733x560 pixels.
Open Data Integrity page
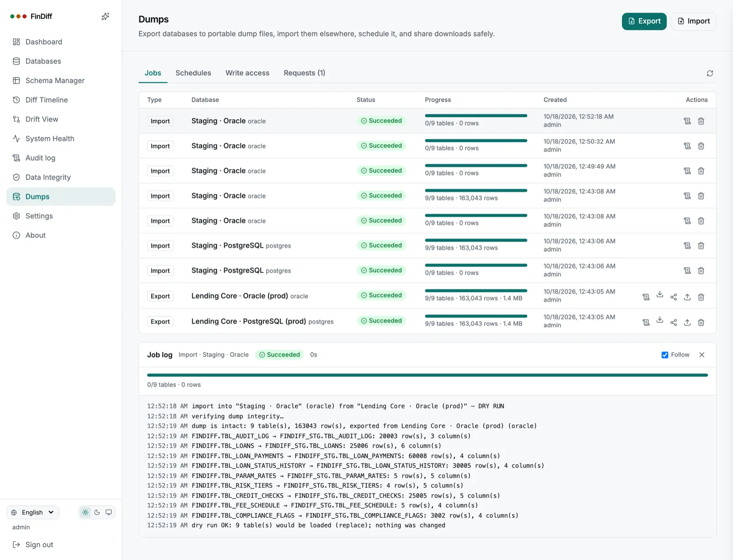point(61,177)
